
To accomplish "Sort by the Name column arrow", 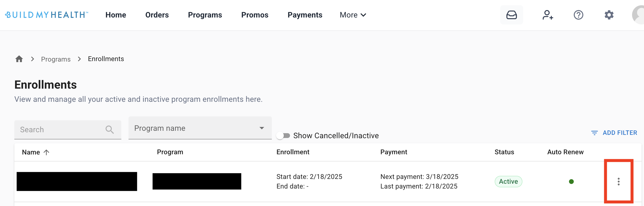I will coord(46,152).
